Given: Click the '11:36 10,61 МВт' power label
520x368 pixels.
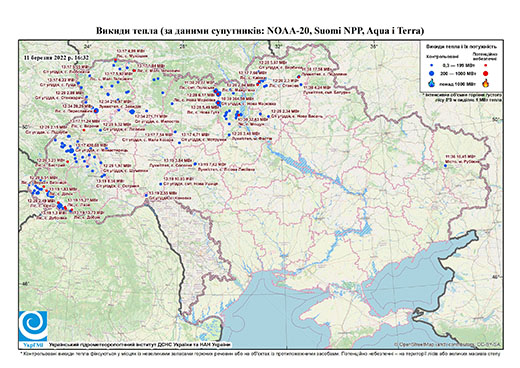Looking at the screenshot, I should click(460, 156).
